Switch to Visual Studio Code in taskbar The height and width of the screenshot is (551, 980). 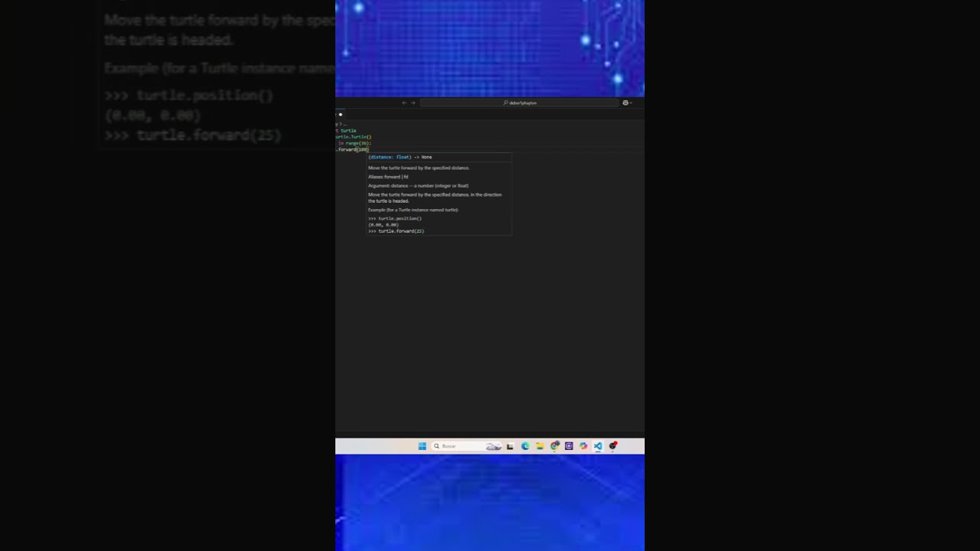tap(598, 446)
